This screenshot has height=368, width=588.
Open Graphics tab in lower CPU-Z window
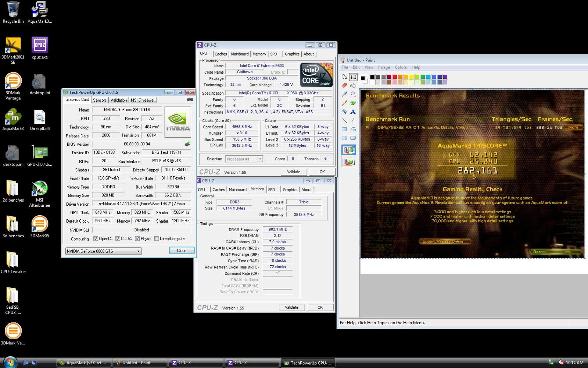[290, 190]
